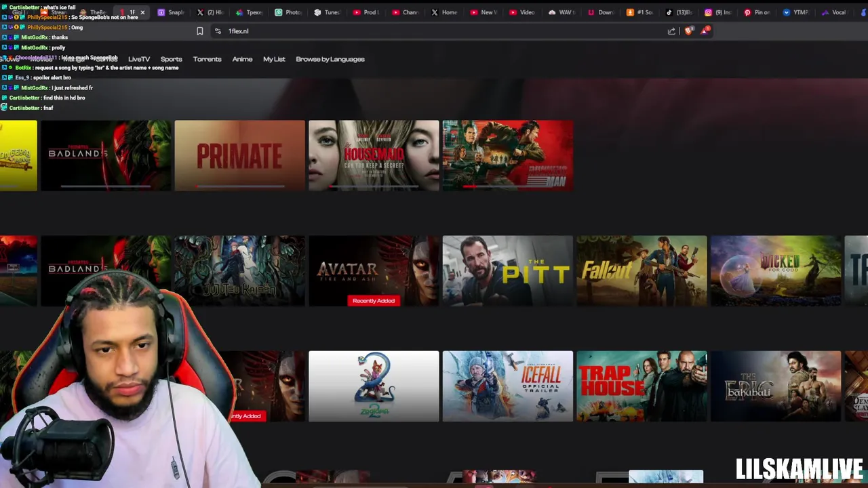Switch to the Tpeke browser tab
The height and width of the screenshot is (488, 868).
(x=250, y=12)
